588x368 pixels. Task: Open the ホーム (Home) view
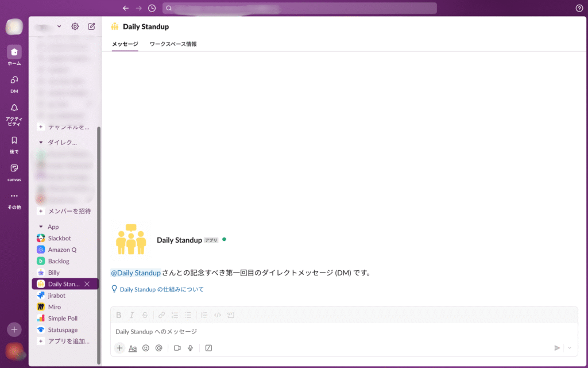[x=14, y=55]
